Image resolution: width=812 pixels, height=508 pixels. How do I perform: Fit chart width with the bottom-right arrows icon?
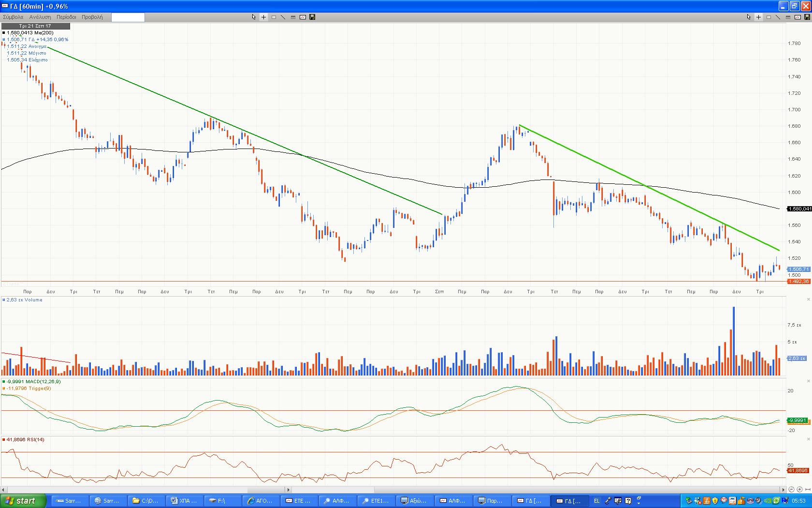pos(807,490)
